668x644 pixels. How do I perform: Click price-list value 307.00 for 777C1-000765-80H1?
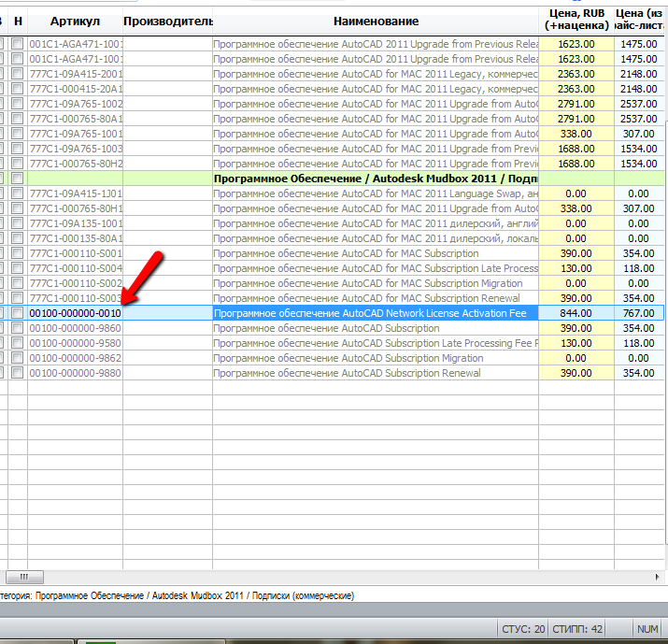[639, 208]
